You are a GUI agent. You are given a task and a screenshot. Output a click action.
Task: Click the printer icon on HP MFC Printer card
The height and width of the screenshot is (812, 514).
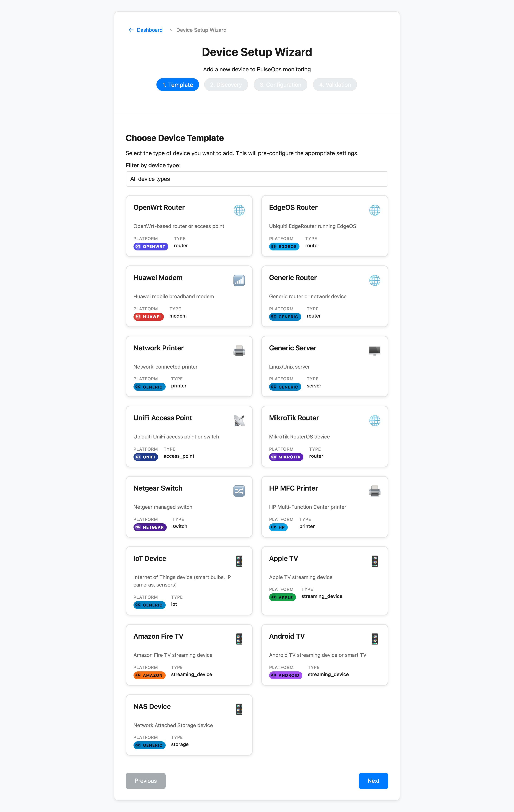[375, 491]
